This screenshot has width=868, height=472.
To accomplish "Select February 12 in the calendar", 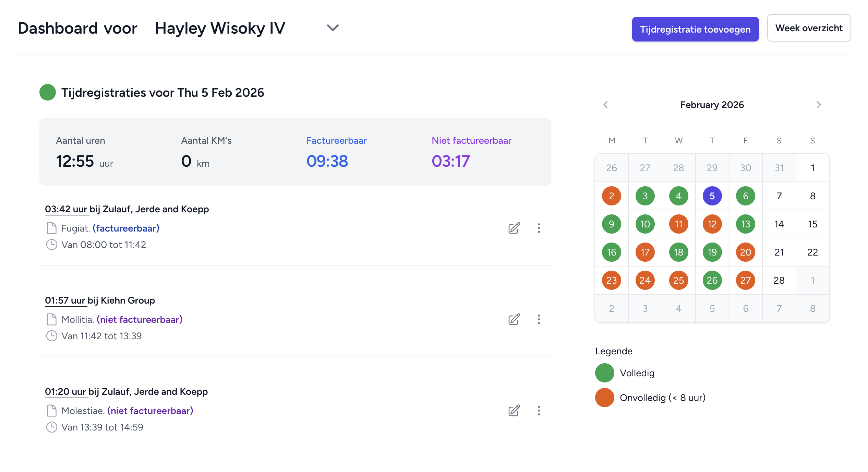I will [x=712, y=224].
